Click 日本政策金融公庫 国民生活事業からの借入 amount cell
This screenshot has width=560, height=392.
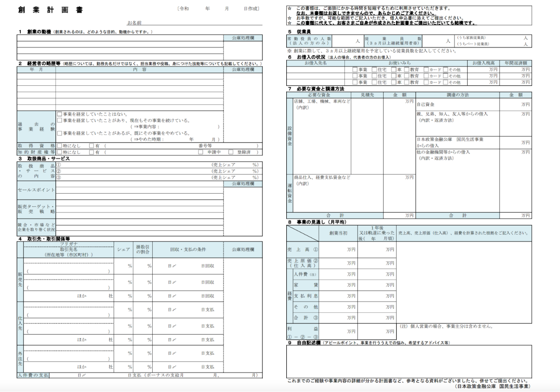[x=516, y=143]
